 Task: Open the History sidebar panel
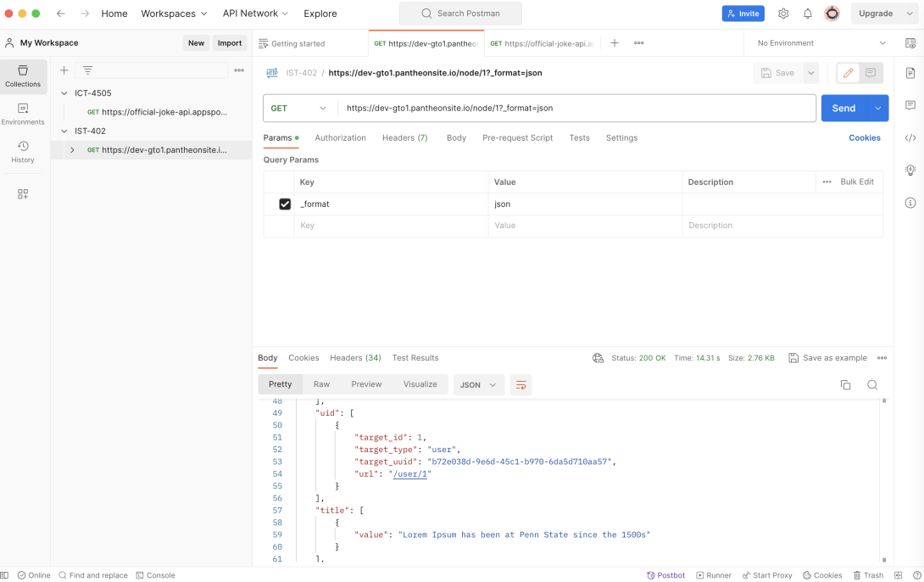pos(23,152)
